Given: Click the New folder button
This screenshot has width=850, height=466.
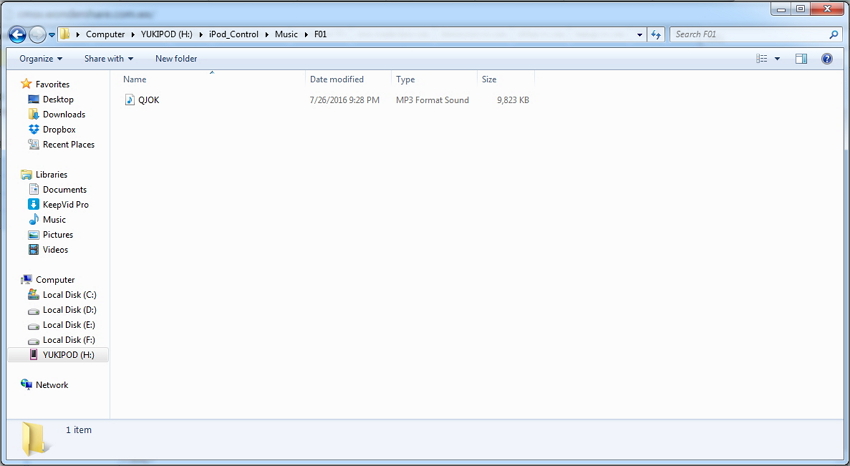Looking at the screenshot, I should [x=176, y=59].
